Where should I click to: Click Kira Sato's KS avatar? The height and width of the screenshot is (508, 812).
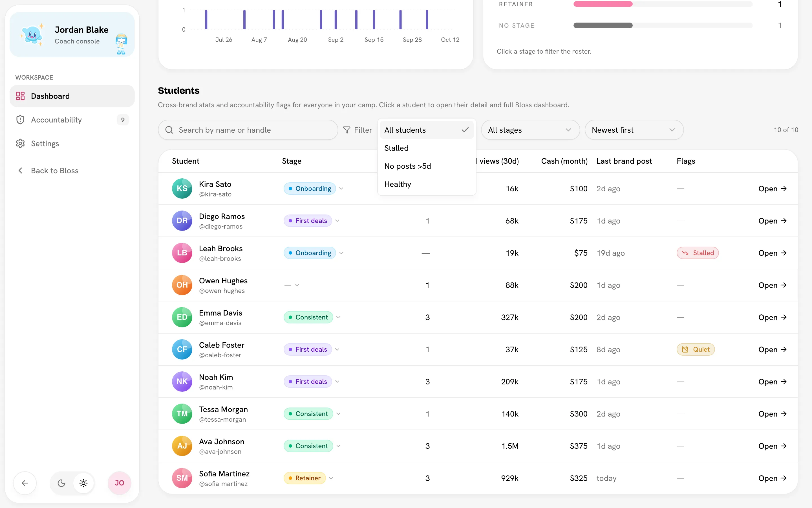[182, 189]
